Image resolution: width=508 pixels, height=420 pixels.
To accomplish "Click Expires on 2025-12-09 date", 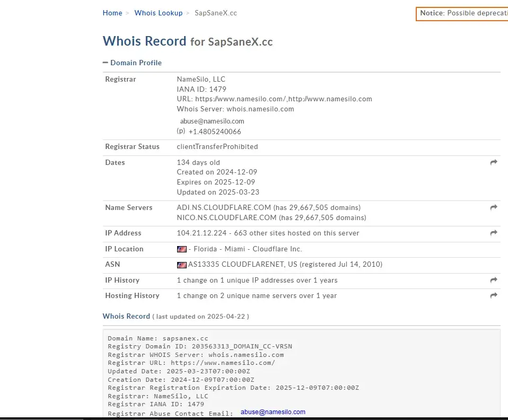I will (x=216, y=182).
